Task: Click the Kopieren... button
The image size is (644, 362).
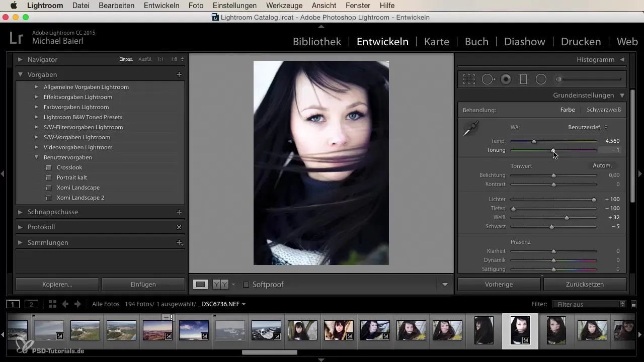Action: tap(57, 284)
